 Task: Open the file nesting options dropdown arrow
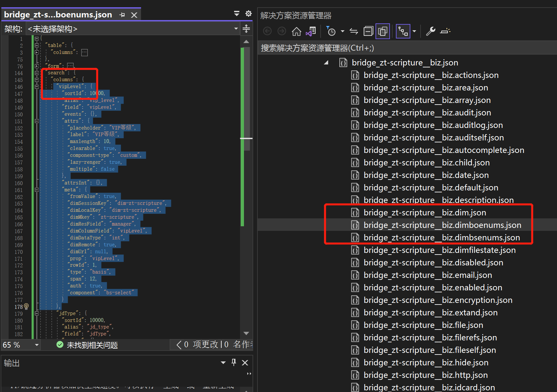click(x=414, y=31)
